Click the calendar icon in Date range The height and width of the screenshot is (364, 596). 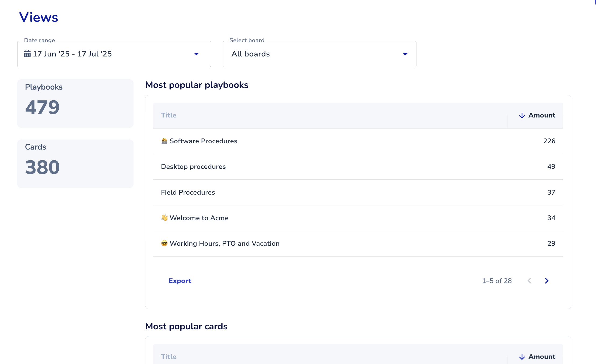[x=27, y=54]
